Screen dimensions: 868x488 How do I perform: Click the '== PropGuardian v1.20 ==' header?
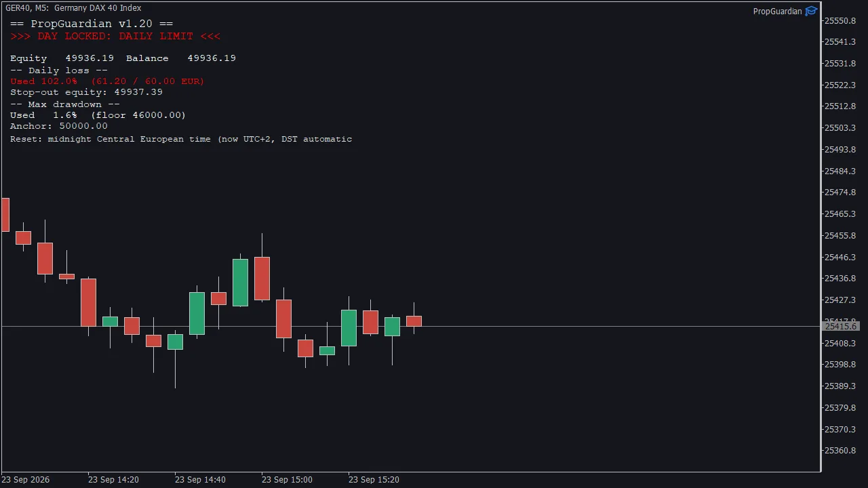[x=92, y=24]
